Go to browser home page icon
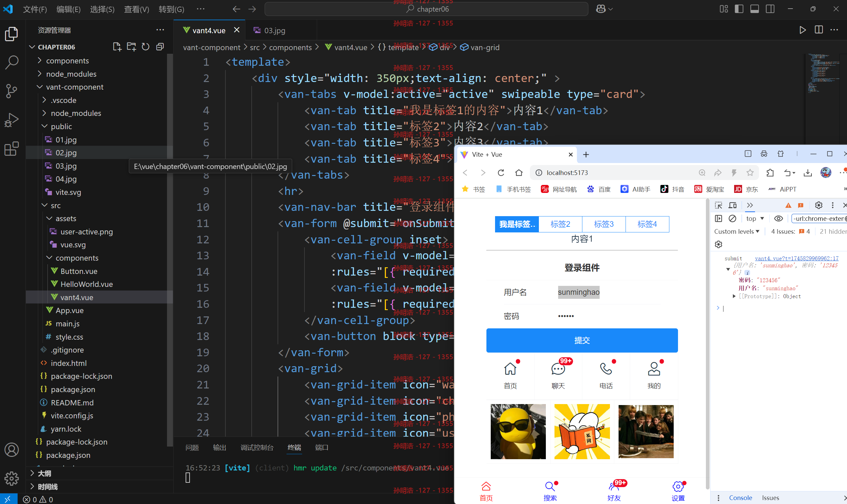Screen dimensions: 847x504 point(519,173)
